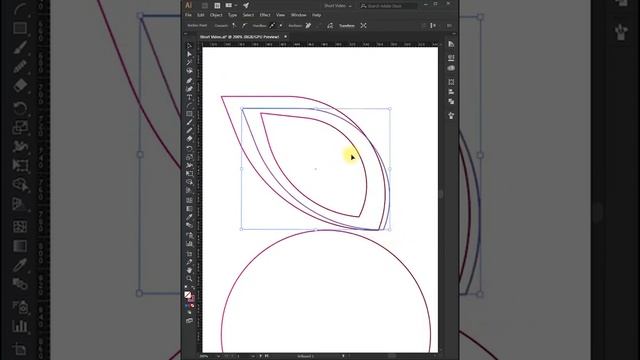Image resolution: width=640 pixels, height=360 pixels.
Task: Open the Type menu
Action: [232, 15]
